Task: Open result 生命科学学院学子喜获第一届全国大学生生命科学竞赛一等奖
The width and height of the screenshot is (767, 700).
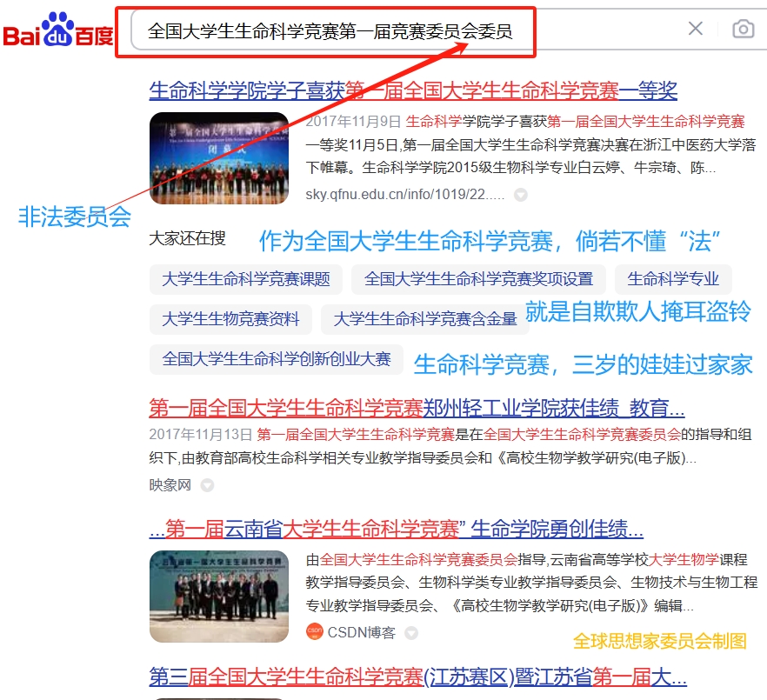Action: [413, 90]
